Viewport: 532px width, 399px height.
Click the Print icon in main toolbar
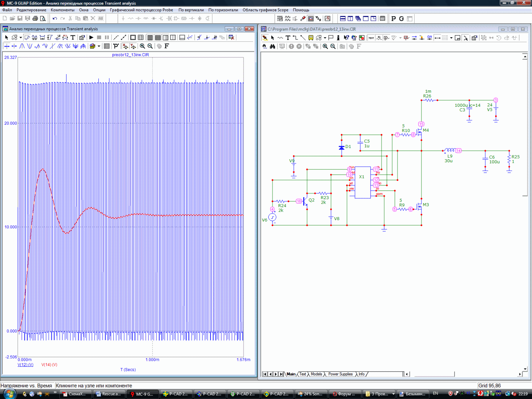[35, 18]
